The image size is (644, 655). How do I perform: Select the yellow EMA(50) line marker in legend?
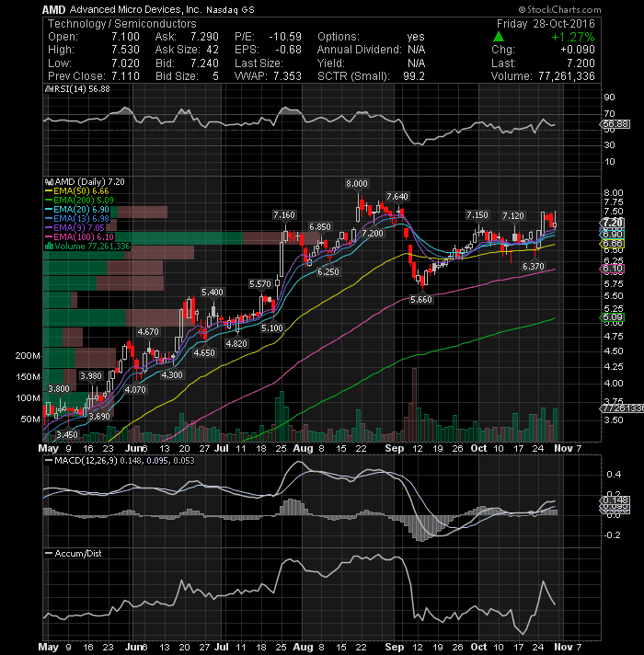point(49,191)
